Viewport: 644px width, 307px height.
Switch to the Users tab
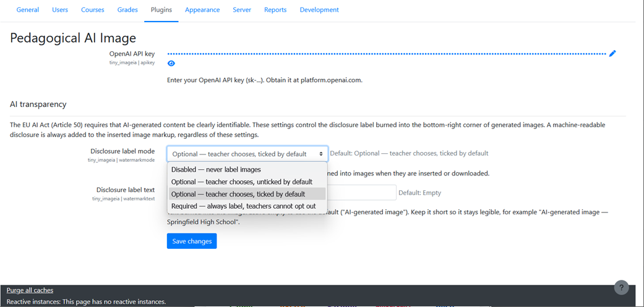point(60,10)
